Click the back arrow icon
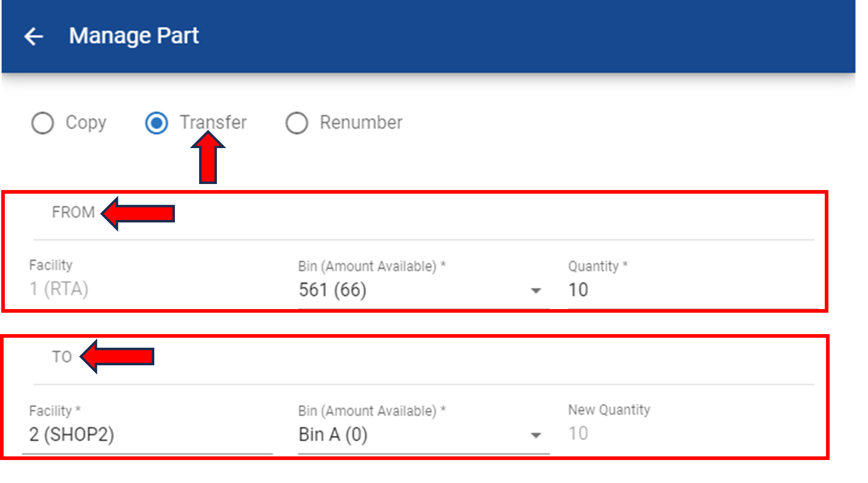The image size is (868, 483). pyautogui.click(x=34, y=36)
